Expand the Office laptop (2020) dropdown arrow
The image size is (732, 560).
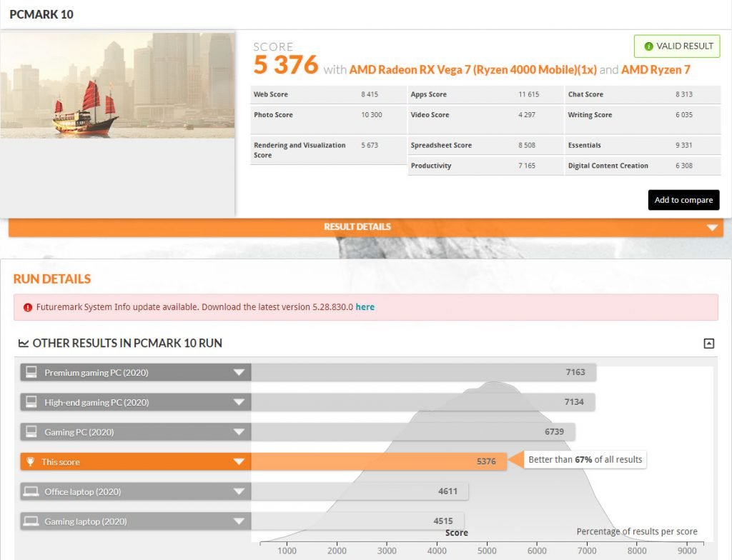click(239, 491)
